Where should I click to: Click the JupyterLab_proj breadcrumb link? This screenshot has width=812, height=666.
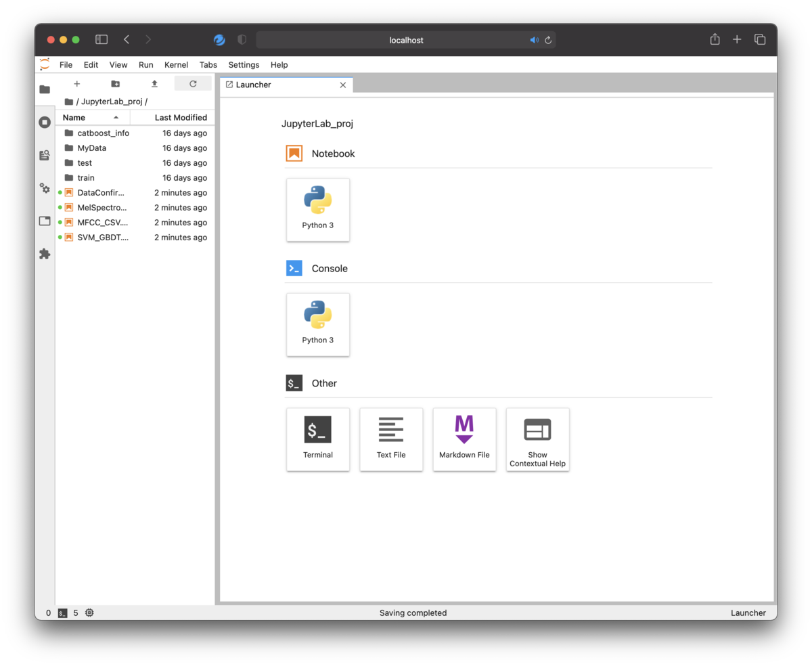[x=112, y=102]
